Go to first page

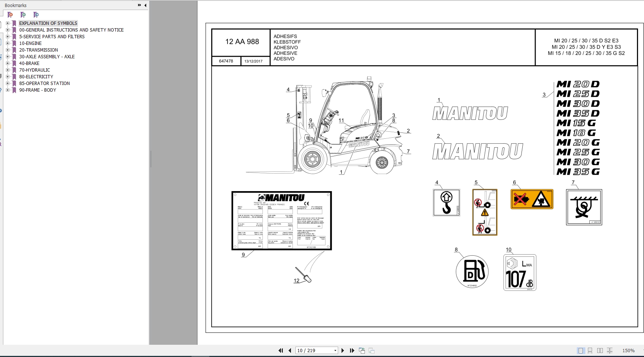[x=281, y=350]
